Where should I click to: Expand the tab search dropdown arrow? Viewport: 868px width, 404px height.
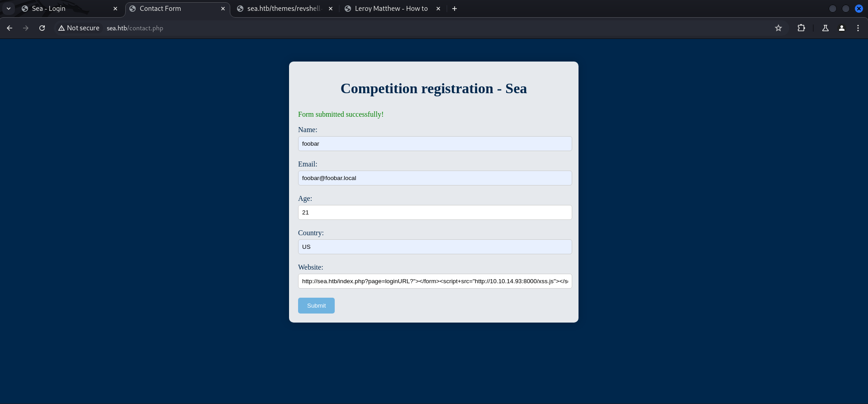[9, 9]
